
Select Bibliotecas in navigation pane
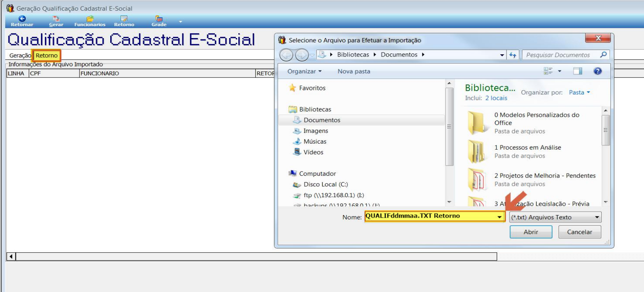pos(310,109)
